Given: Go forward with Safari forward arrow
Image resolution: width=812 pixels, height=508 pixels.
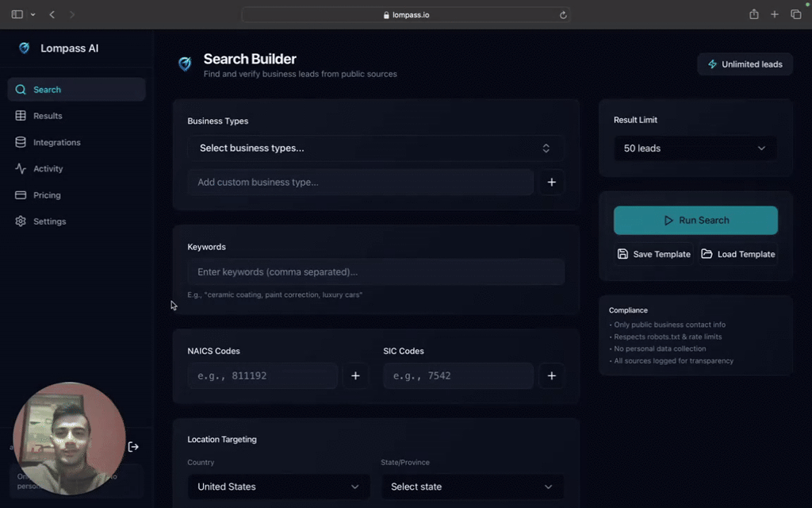Looking at the screenshot, I should (x=72, y=14).
